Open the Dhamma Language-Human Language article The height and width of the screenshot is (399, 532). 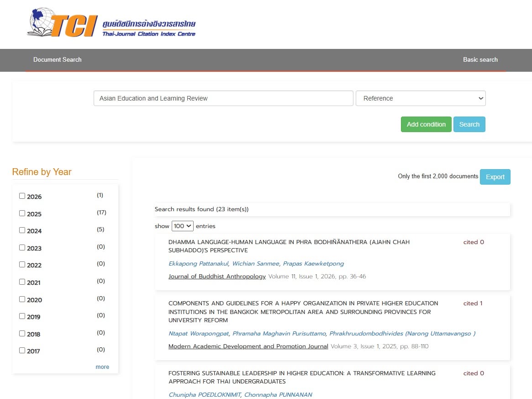click(x=289, y=246)
